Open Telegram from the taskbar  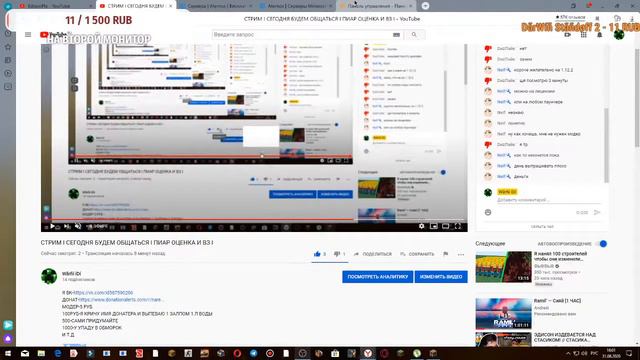pyautogui.click(x=253, y=353)
